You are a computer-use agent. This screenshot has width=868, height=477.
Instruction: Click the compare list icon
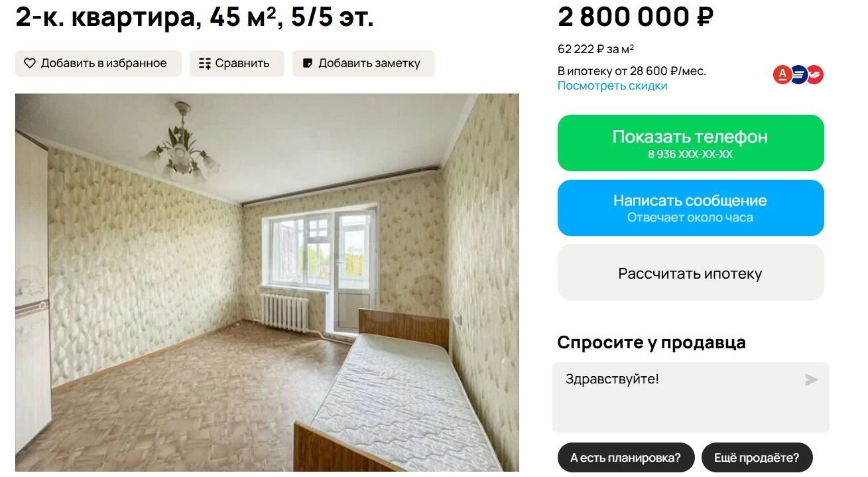coord(205,64)
